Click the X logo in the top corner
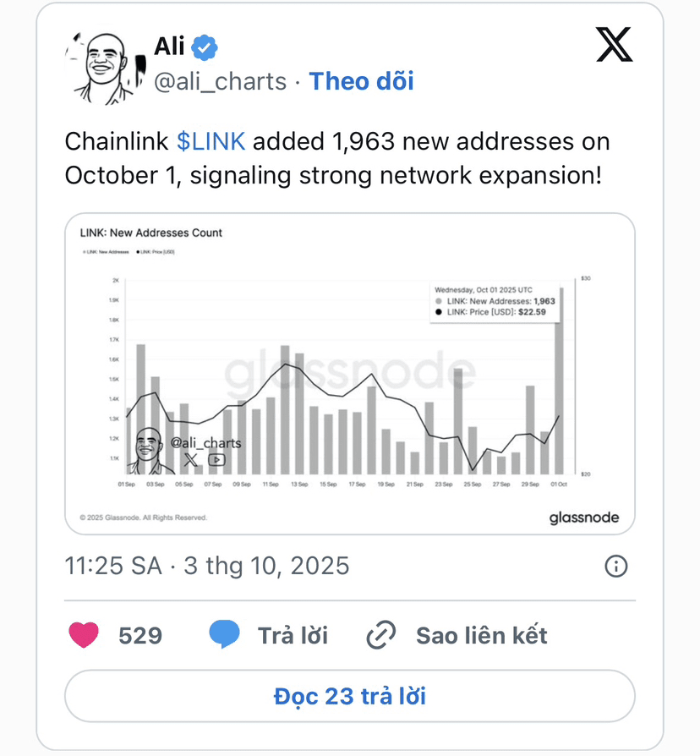The image size is (700, 756). click(x=615, y=45)
